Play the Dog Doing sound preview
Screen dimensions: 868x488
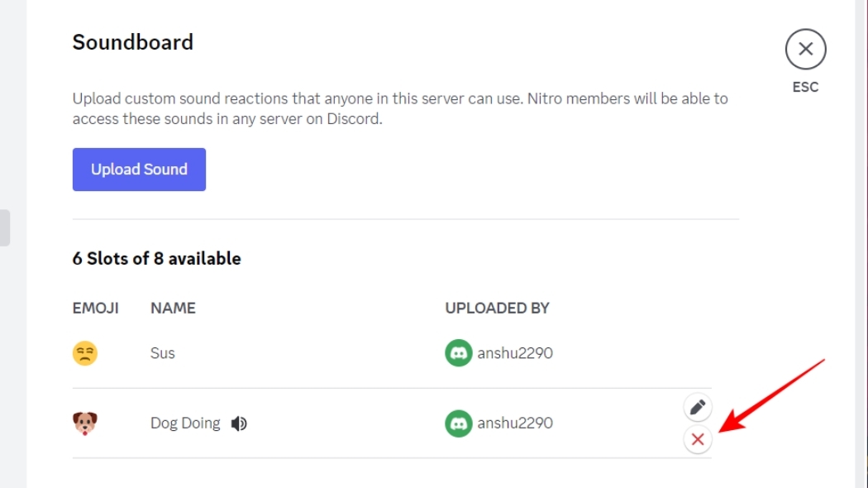[x=237, y=423]
